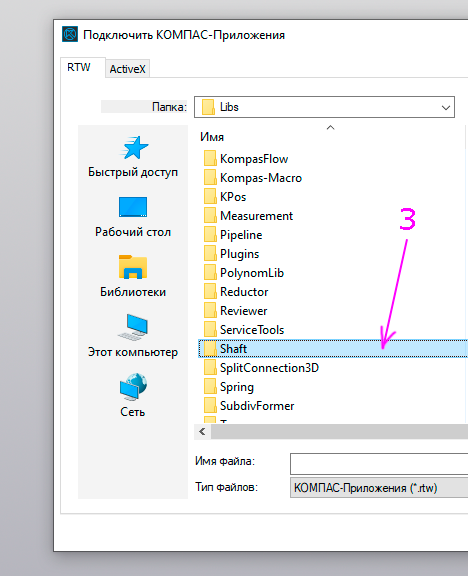Click the KOMPAS logo in title bar

click(x=70, y=35)
